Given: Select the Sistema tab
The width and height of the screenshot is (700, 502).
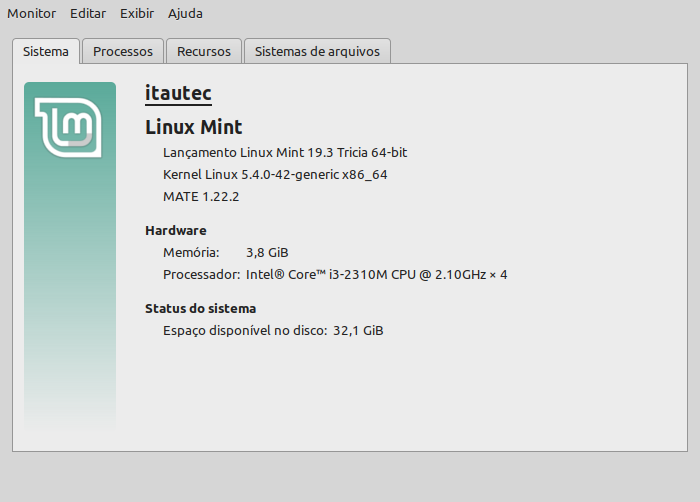Looking at the screenshot, I should click(x=46, y=51).
